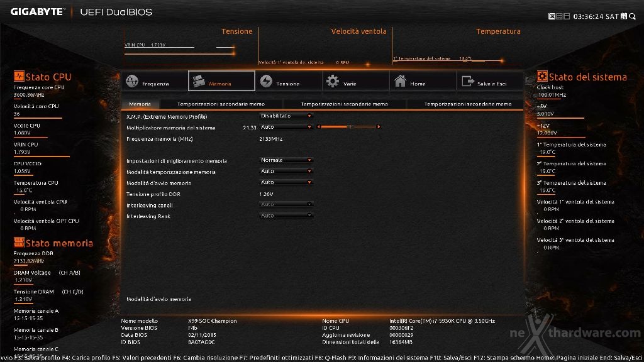Image resolution: width=644 pixels, height=362 pixels.
Task: Open Interleaving canali Auto dropdown
Action: coord(286,204)
